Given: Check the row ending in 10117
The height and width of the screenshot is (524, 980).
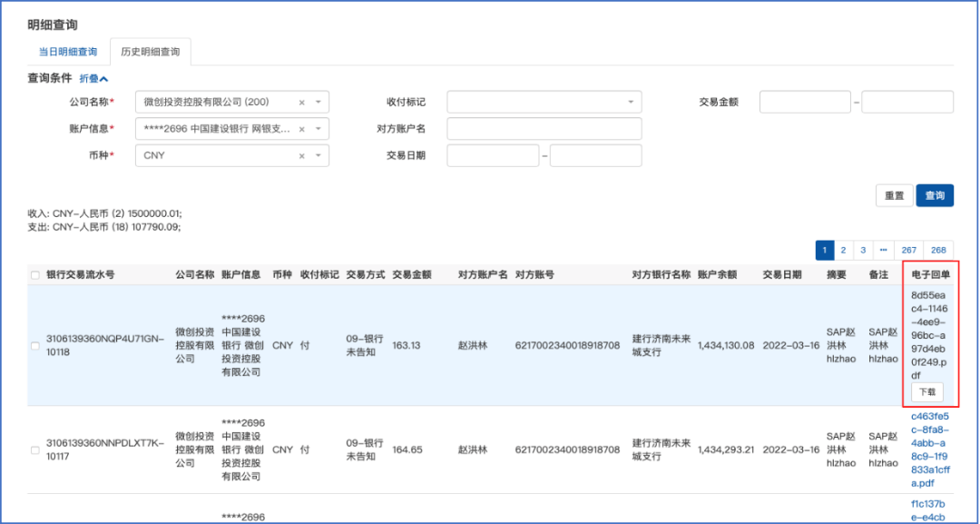Looking at the screenshot, I should tap(35, 450).
